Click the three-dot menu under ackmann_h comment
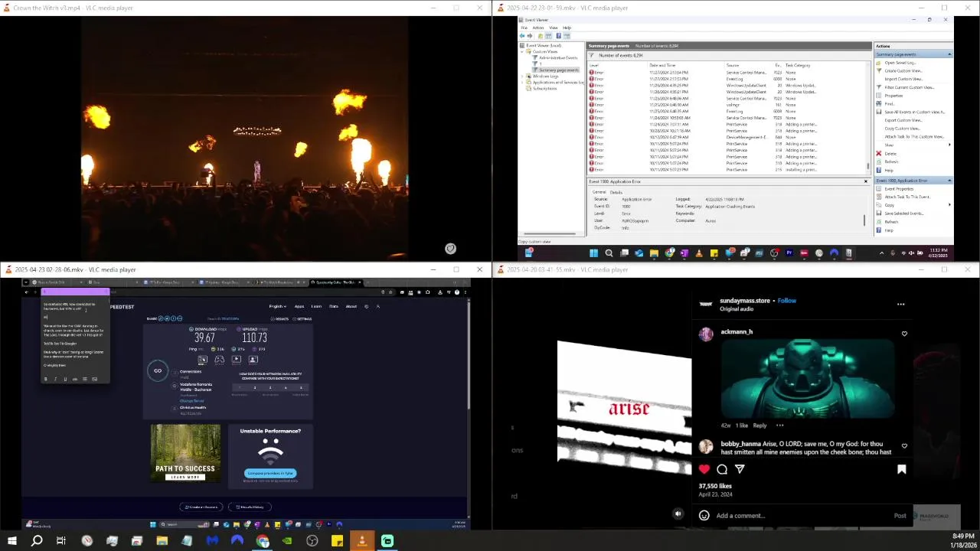Screen dimensions: 980x551 coord(779,425)
